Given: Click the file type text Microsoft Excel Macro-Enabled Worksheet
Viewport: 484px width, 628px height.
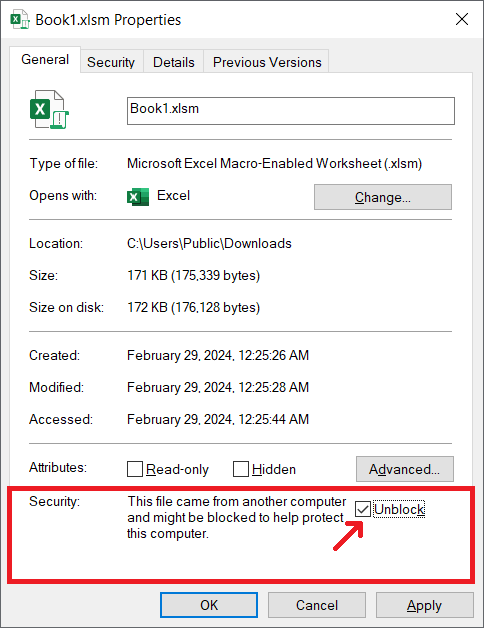Looking at the screenshot, I should 274,163.
